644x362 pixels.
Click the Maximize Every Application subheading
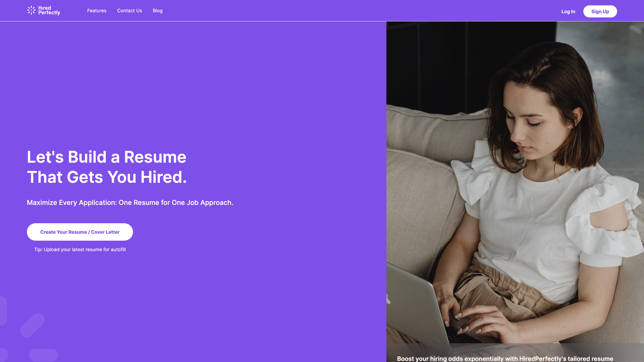[x=130, y=202]
